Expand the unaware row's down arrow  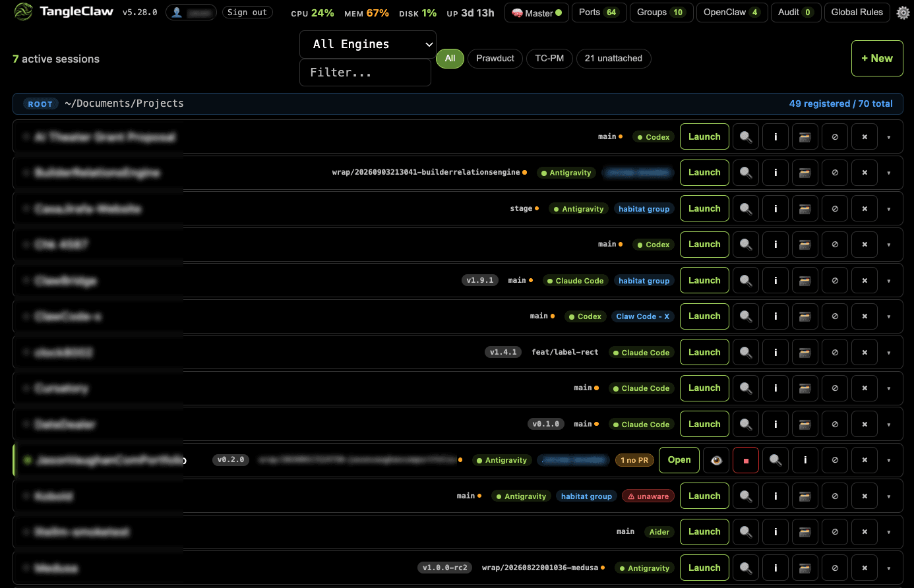click(x=889, y=496)
